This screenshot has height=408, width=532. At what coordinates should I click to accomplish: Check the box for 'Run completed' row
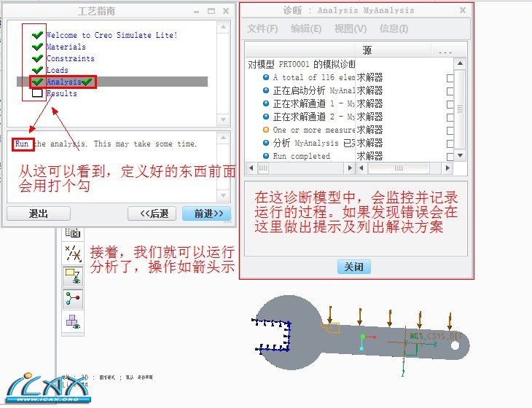click(450, 157)
